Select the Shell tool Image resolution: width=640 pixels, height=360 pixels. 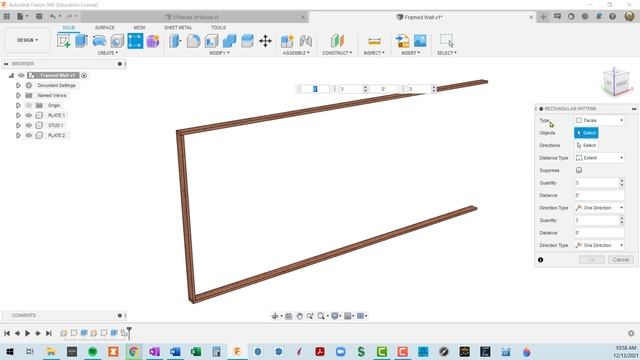[x=211, y=41]
